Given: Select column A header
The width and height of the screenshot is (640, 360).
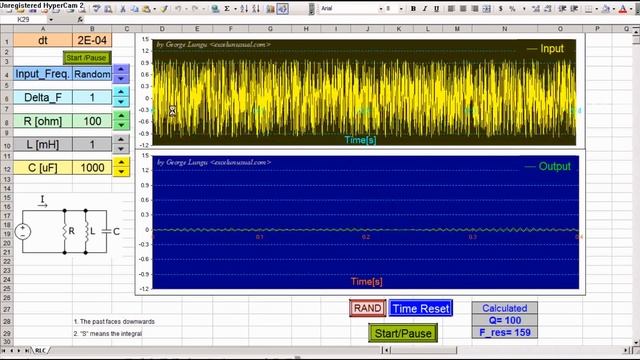Looking at the screenshot, I should coord(43,29).
